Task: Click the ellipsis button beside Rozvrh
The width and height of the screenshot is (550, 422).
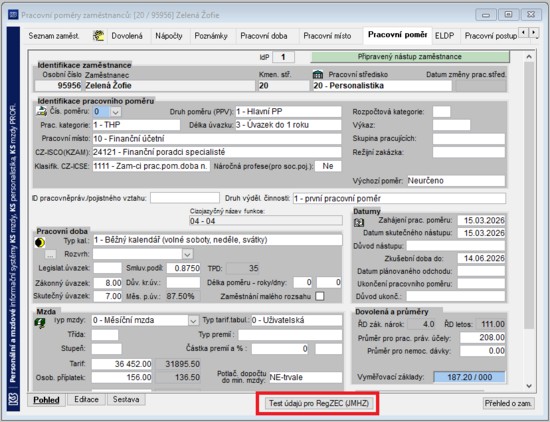Action: coord(51,254)
